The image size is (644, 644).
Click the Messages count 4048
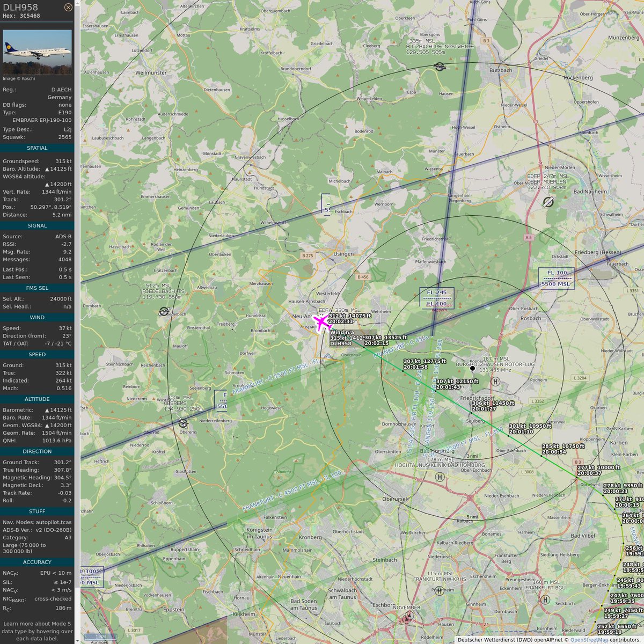[x=65, y=259]
